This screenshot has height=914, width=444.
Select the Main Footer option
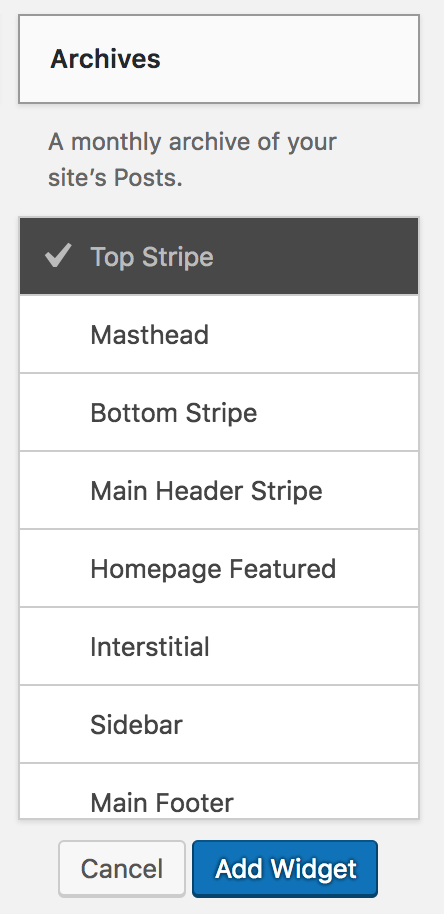(219, 791)
